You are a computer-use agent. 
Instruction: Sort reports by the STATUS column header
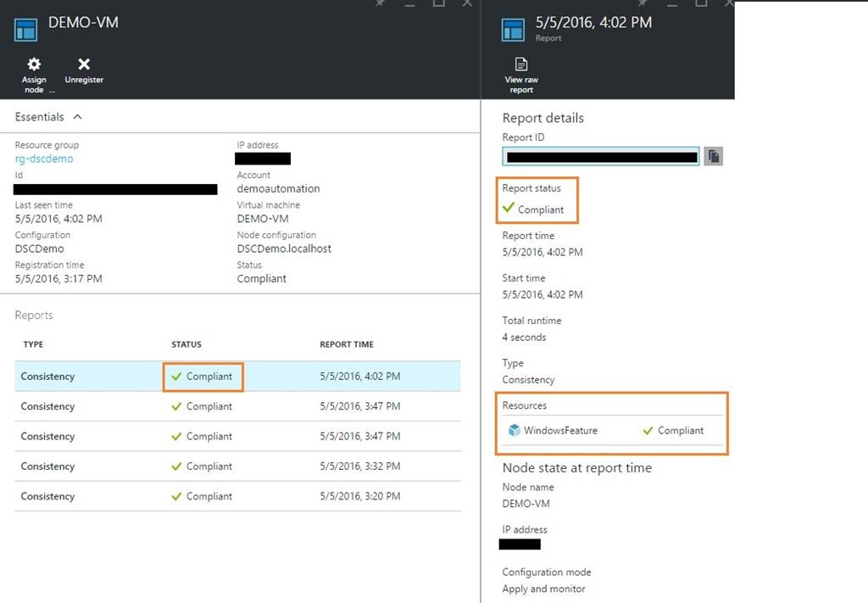click(186, 344)
